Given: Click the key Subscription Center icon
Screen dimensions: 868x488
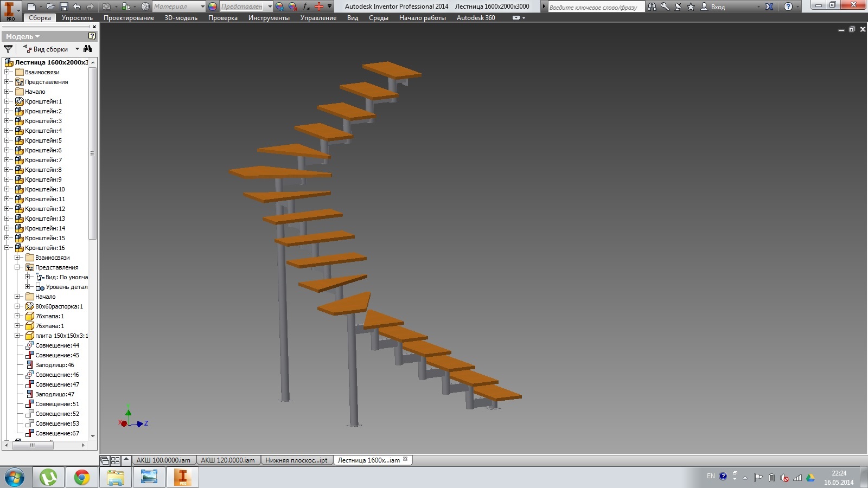Looking at the screenshot, I should (665, 7).
